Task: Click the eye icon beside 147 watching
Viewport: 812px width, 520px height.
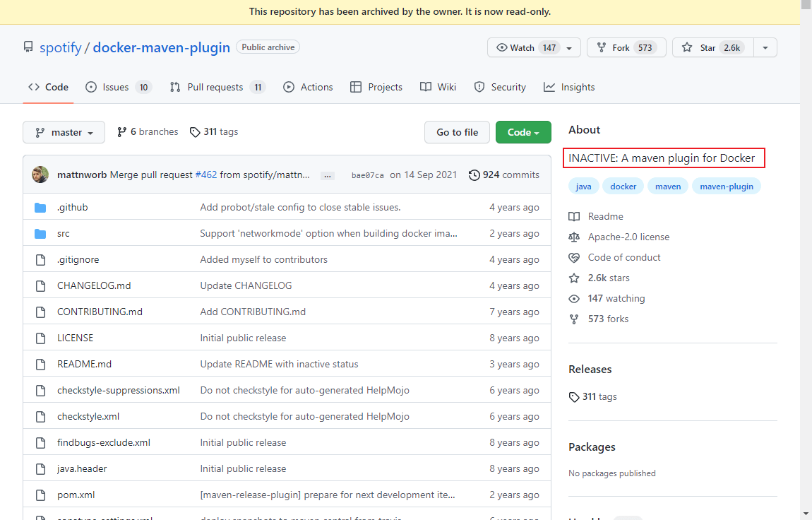Action: 574,299
